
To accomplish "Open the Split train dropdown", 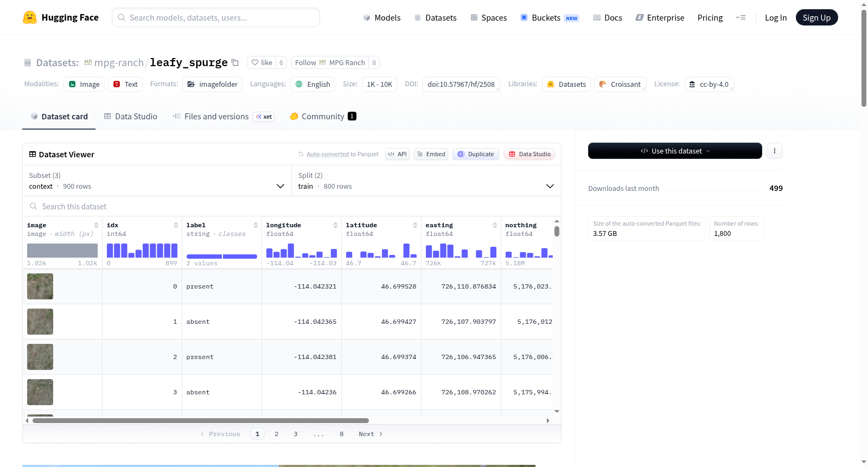I will pos(426,181).
